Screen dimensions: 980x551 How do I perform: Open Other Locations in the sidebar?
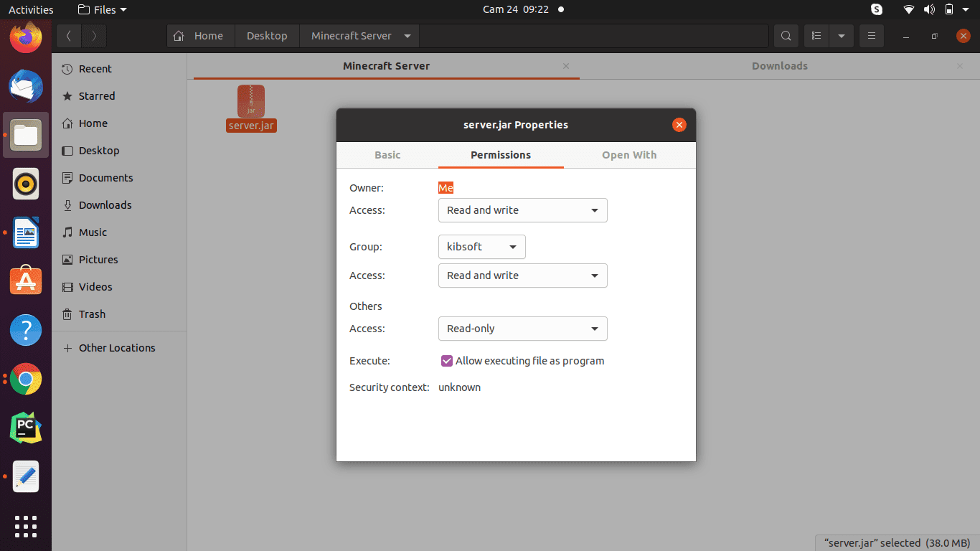point(117,347)
